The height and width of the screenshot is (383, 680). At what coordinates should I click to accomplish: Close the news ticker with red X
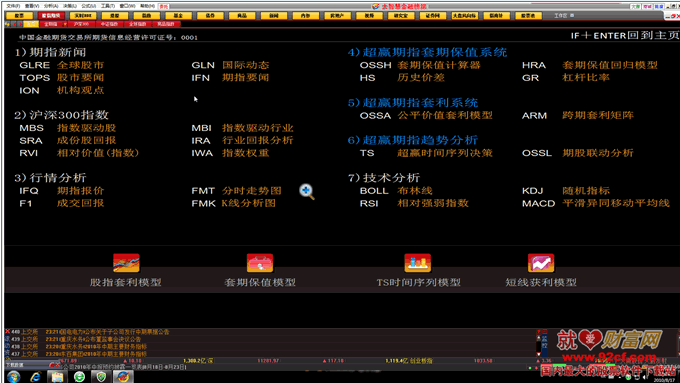pyautogui.click(x=7, y=331)
